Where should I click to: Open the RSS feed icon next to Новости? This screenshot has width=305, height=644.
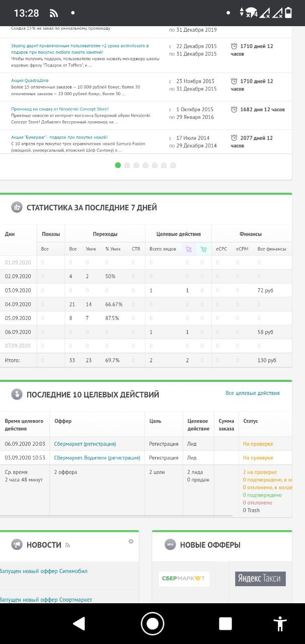tap(67, 545)
